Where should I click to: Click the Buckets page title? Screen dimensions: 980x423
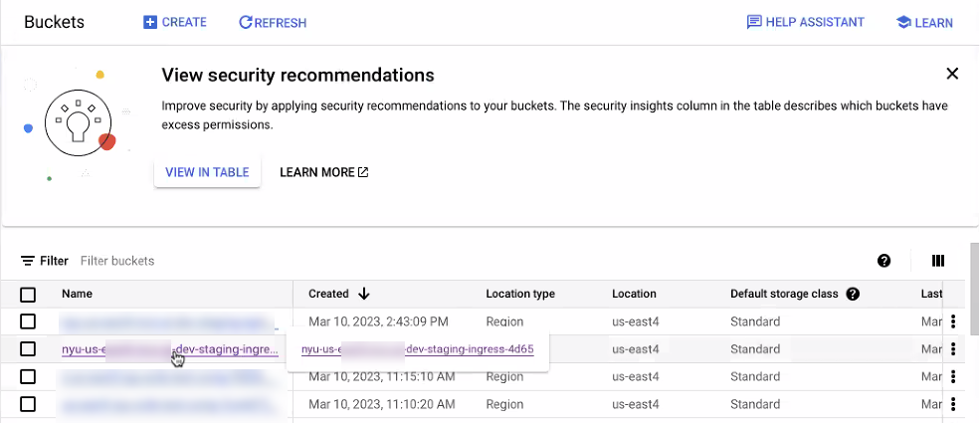coord(55,23)
